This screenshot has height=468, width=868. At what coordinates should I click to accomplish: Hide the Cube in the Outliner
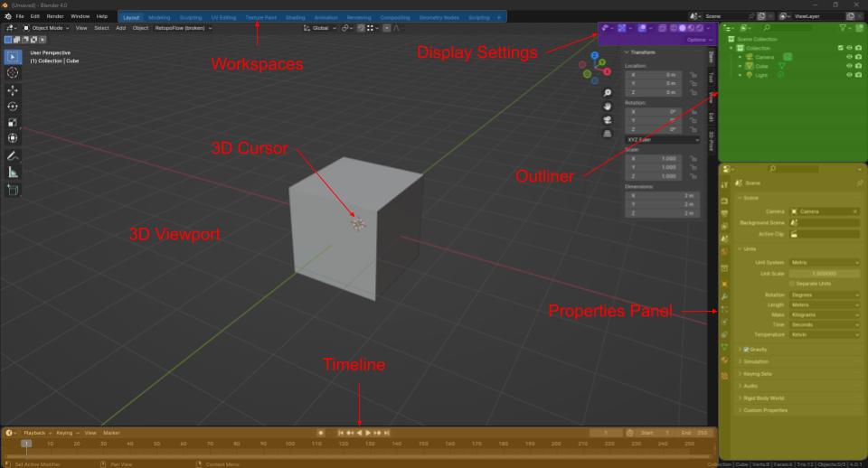pyautogui.click(x=849, y=66)
